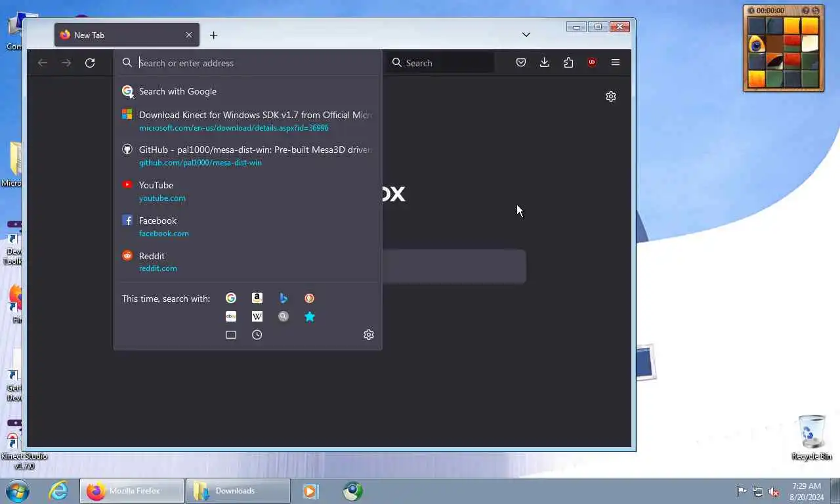Open the network icon in system tray
This screenshot has width=840, height=504.
click(x=758, y=491)
